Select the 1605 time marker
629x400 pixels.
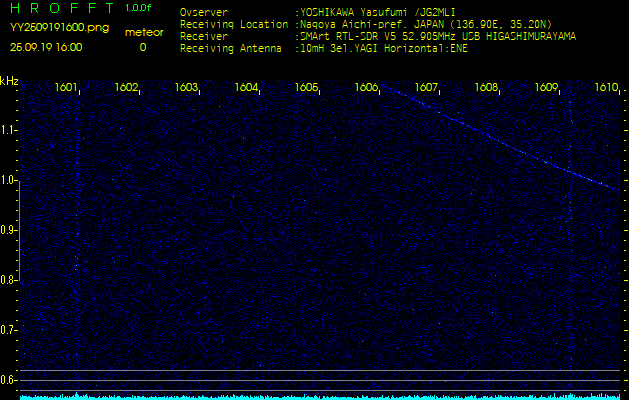click(x=307, y=88)
